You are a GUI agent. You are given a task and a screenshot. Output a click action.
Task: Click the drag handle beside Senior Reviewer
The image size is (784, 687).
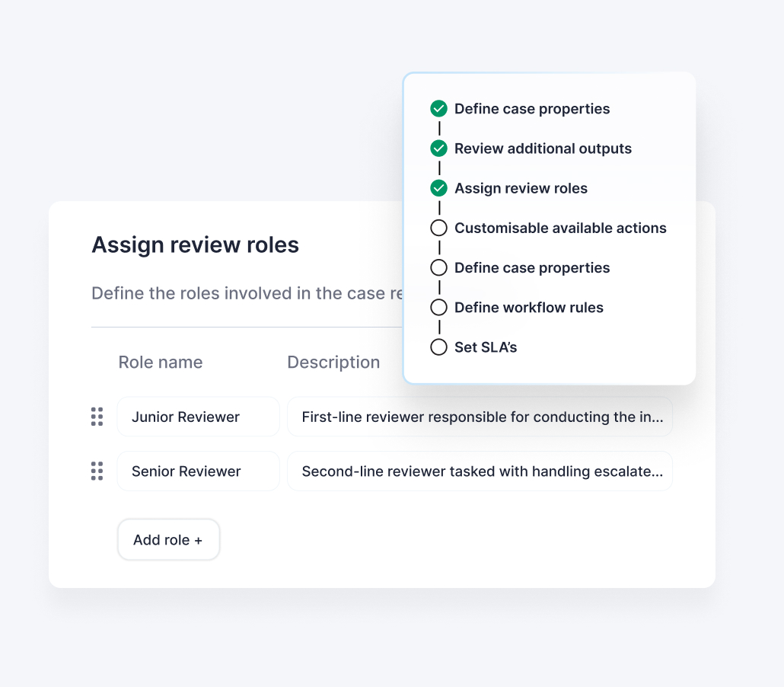97,471
